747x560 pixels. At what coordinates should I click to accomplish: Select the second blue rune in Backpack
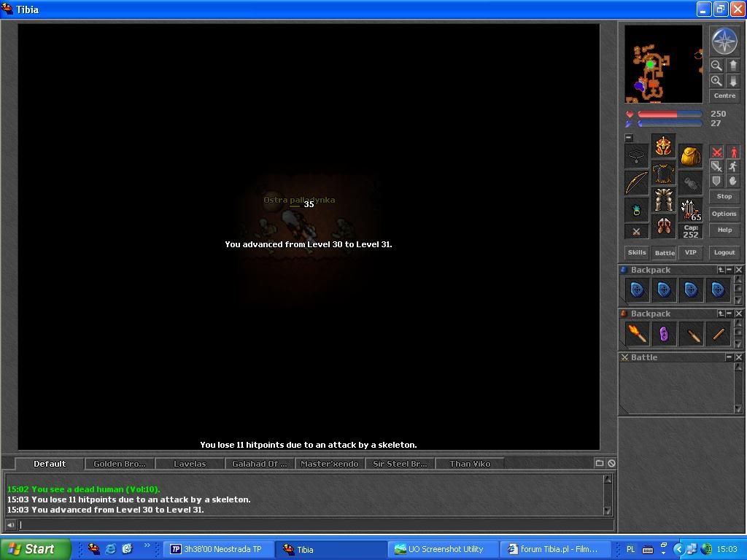click(x=664, y=289)
